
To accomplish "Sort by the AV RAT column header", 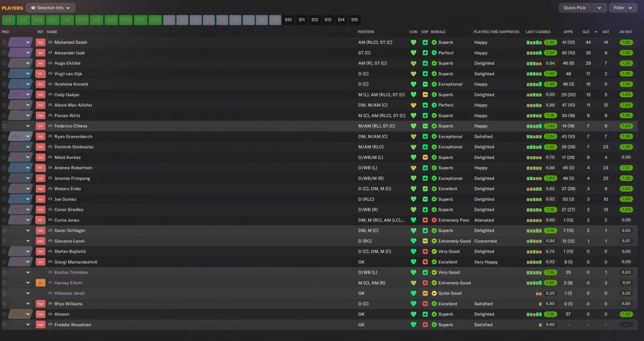I will pyautogui.click(x=625, y=32).
